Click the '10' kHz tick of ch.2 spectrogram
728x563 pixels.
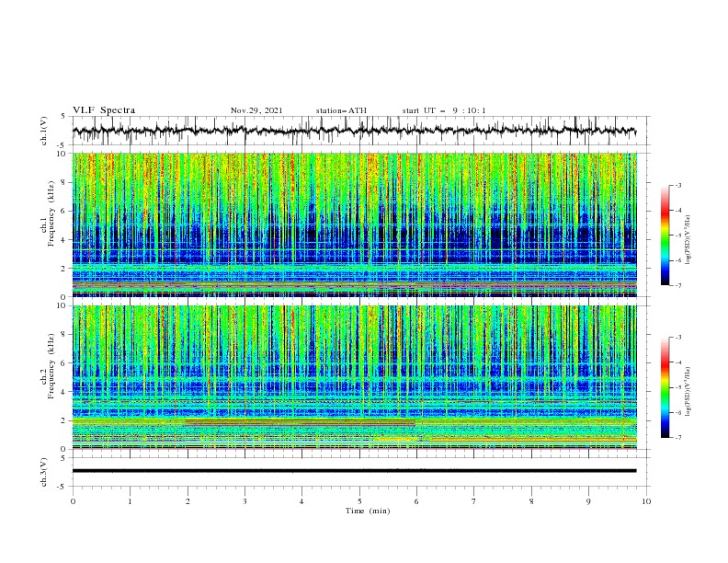tap(62, 305)
